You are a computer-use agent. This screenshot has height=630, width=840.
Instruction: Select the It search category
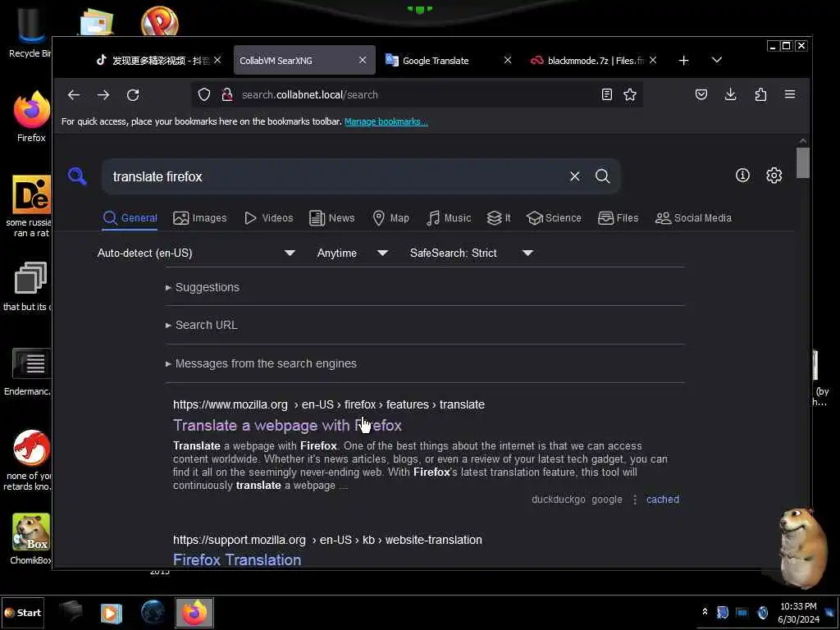[499, 218]
